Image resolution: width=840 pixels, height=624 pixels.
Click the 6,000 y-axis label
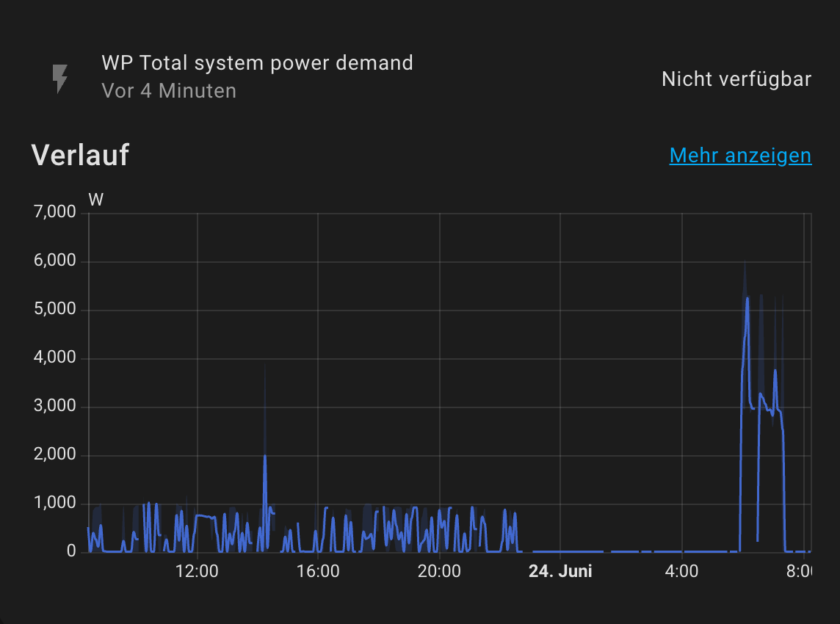54,261
